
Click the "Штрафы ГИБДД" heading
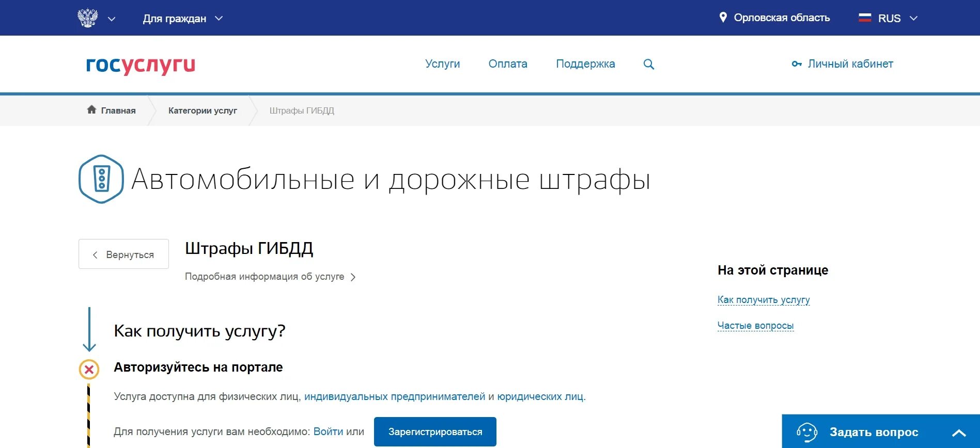[249, 249]
